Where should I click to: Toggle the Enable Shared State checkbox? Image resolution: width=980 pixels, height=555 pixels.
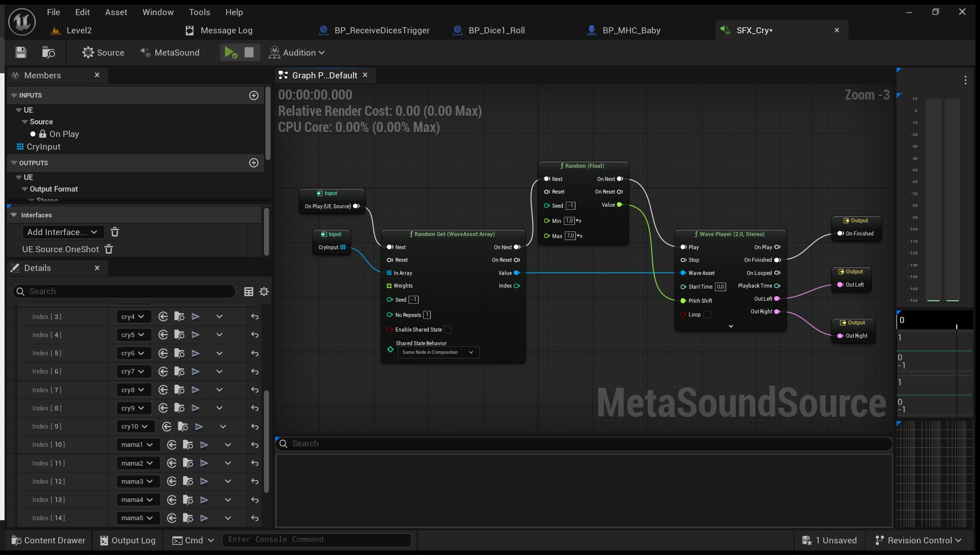pos(448,330)
